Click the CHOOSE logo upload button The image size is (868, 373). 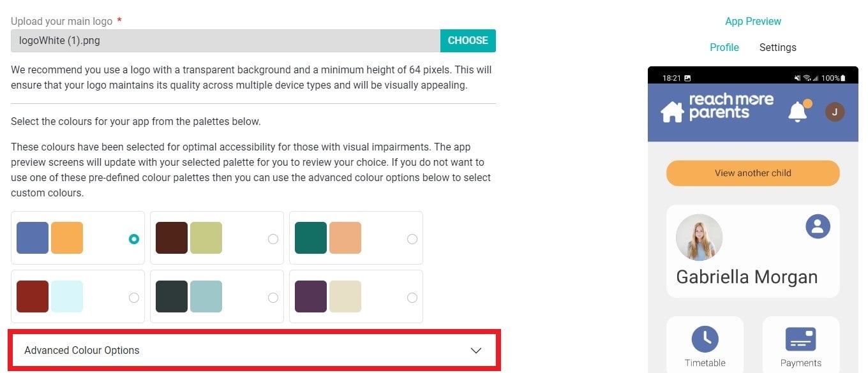[468, 41]
